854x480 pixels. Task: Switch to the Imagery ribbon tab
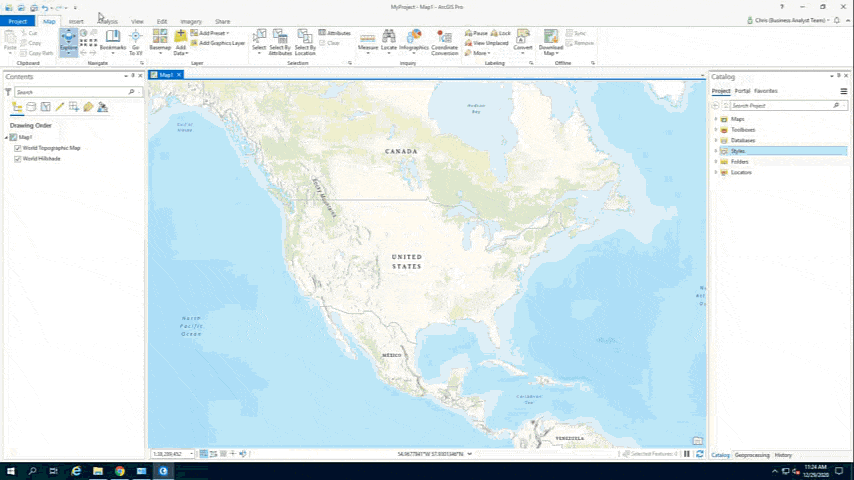click(191, 21)
